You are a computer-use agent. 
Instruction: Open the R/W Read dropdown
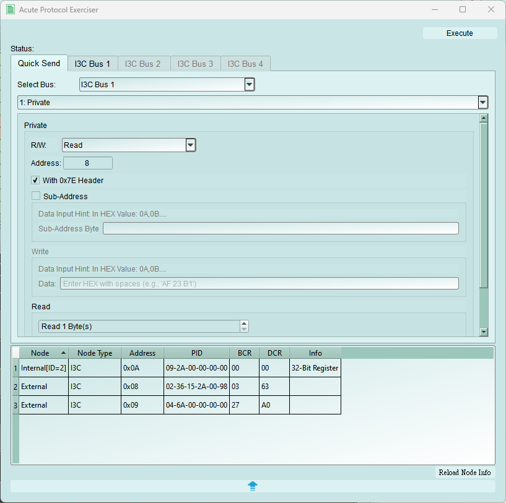pyautogui.click(x=190, y=145)
